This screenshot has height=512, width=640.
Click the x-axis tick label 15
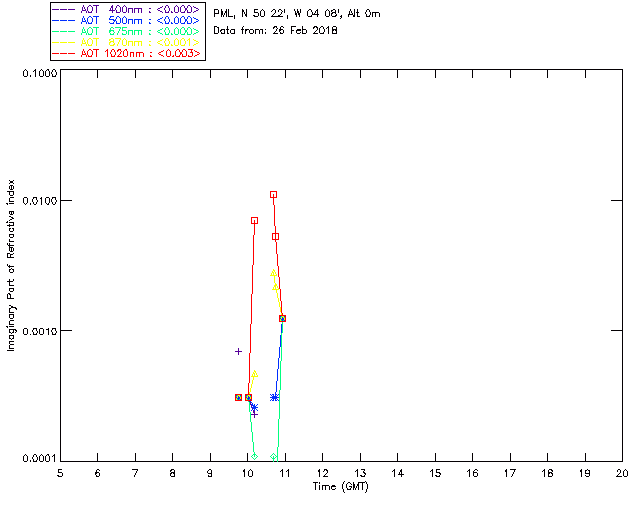(x=435, y=473)
